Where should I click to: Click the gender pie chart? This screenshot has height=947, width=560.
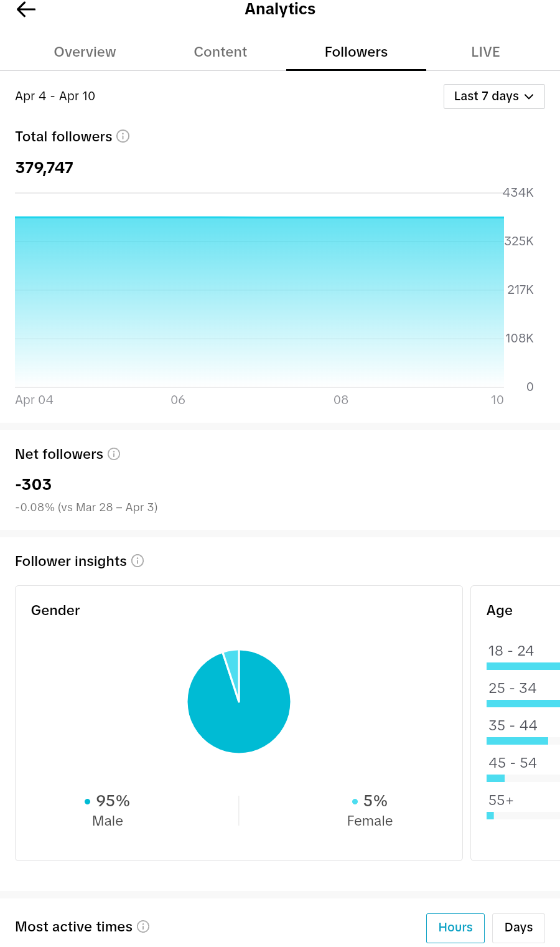pyautogui.click(x=239, y=702)
